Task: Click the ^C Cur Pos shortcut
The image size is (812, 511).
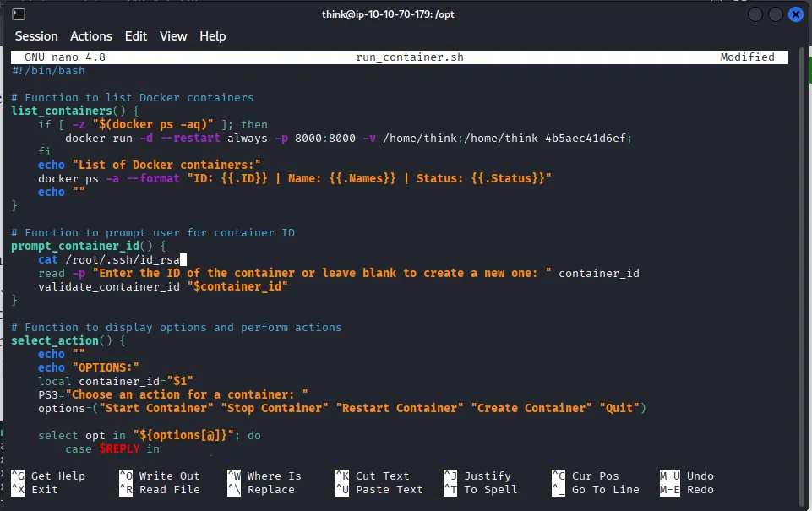Action: point(586,476)
